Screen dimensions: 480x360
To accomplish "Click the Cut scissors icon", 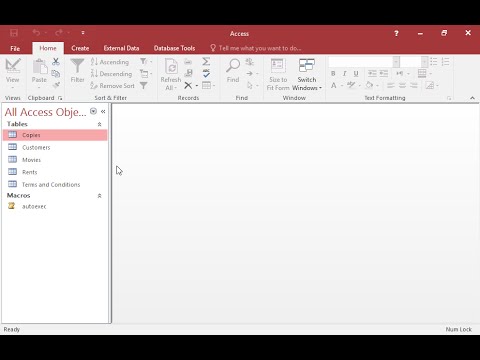I will coord(56,62).
